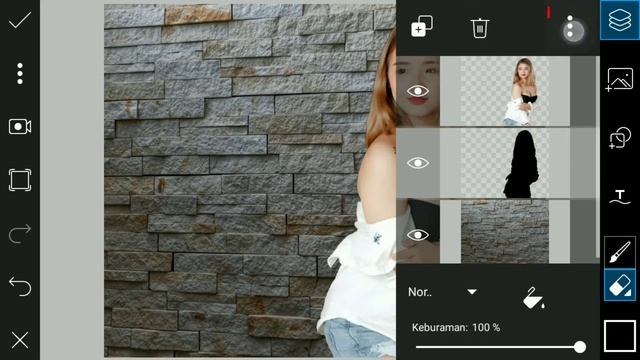Select the Brush tool
This screenshot has height=360, width=640.
point(620,252)
